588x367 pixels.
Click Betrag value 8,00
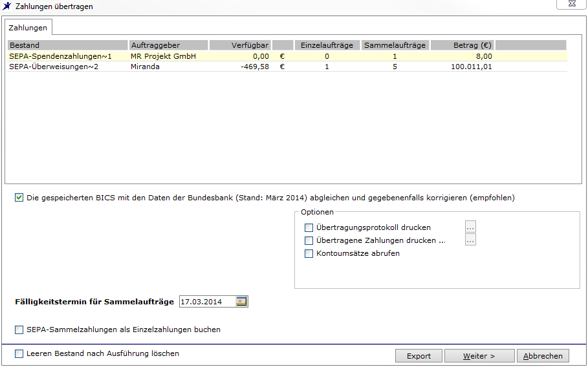[484, 56]
